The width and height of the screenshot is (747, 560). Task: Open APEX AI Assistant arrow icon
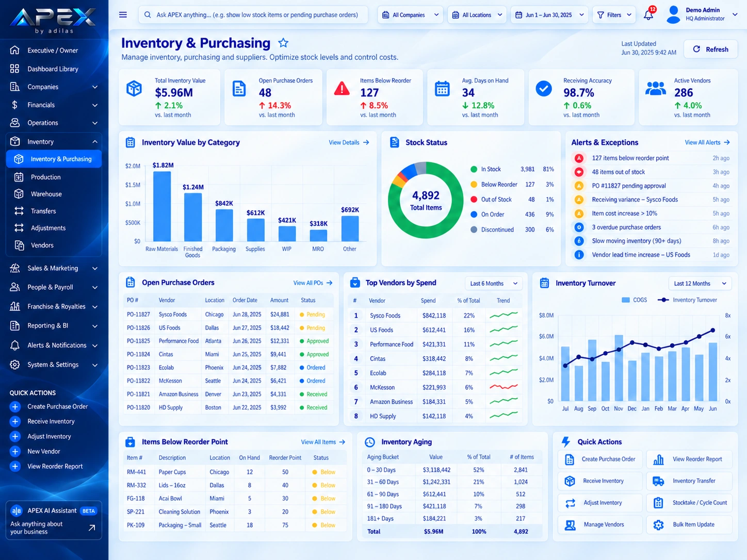point(92,528)
